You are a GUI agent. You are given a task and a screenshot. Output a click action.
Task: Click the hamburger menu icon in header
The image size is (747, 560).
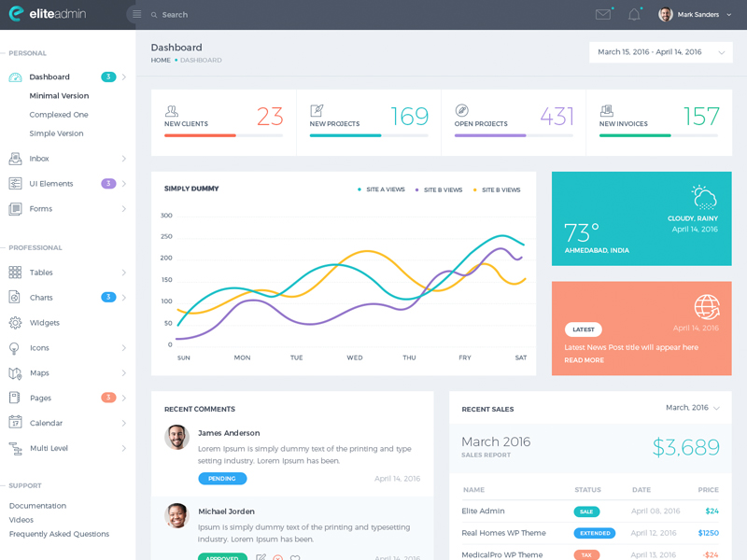click(136, 14)
